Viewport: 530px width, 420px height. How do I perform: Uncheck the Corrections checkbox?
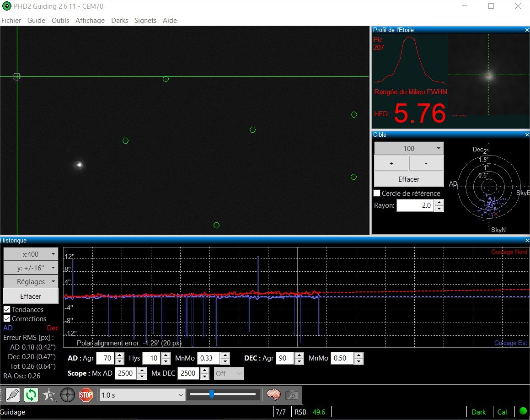click(7, 318)
